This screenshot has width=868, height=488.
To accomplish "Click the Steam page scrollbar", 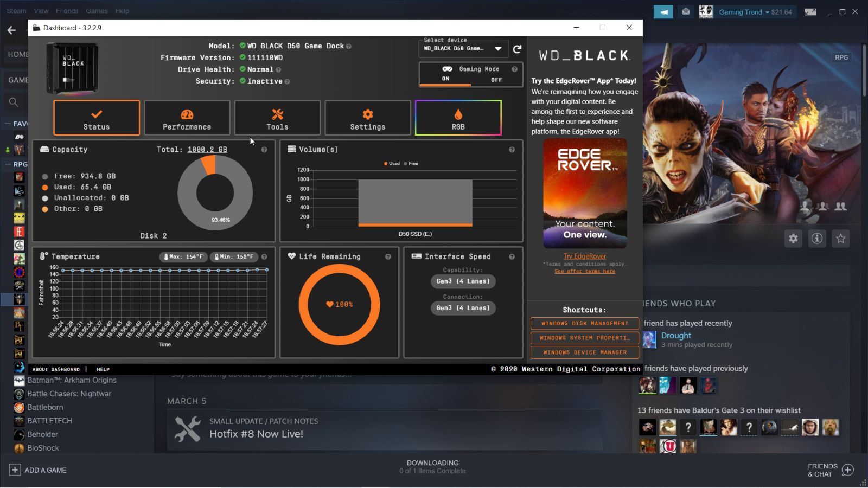I will click(864, 70).
